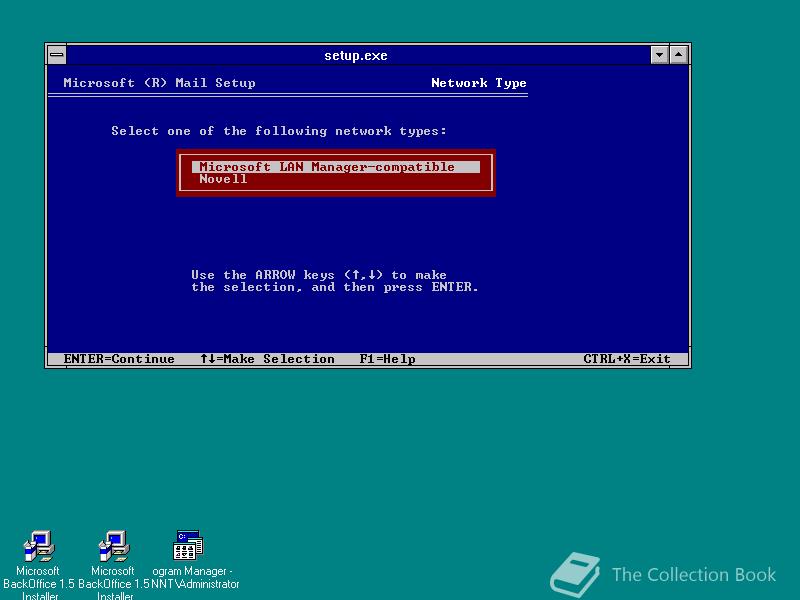Select Microsoft LAN Manager-compatible network type

click(x=336, y=167)
